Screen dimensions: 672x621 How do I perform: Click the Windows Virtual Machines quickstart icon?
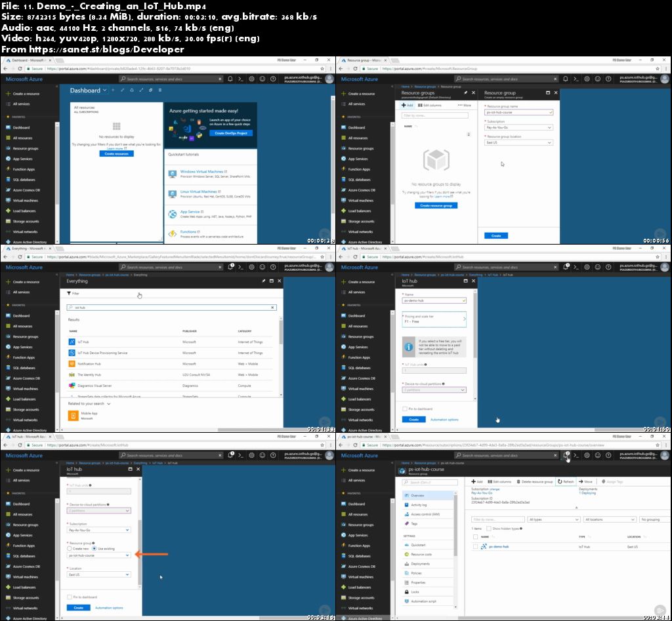[173, 174]
